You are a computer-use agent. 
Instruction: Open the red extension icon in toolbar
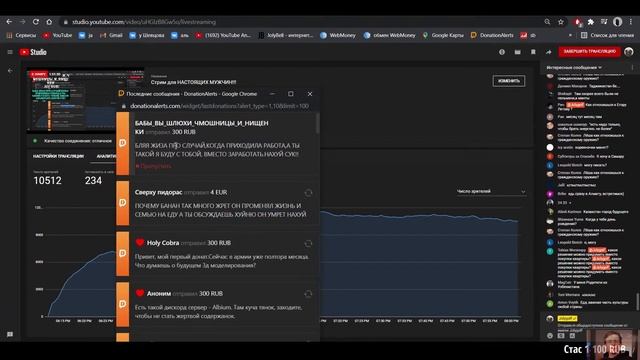point(577,22)
